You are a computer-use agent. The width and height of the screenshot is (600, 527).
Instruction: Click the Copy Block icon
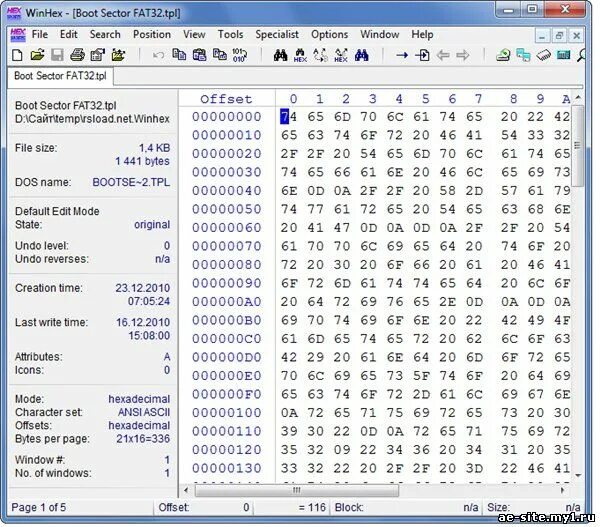point(179,55)
